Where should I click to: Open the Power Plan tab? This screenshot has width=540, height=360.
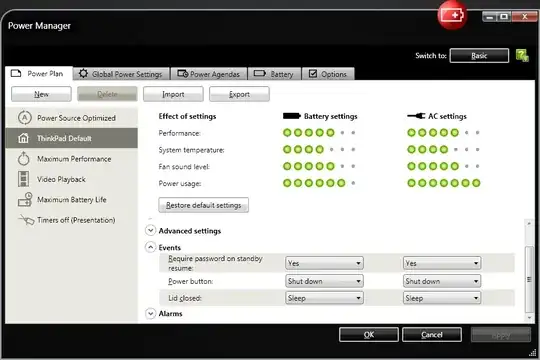tap(39, 73)
